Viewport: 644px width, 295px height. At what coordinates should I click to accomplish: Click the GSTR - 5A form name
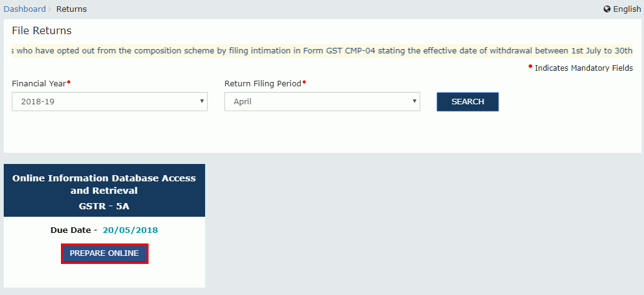[104, 204]
